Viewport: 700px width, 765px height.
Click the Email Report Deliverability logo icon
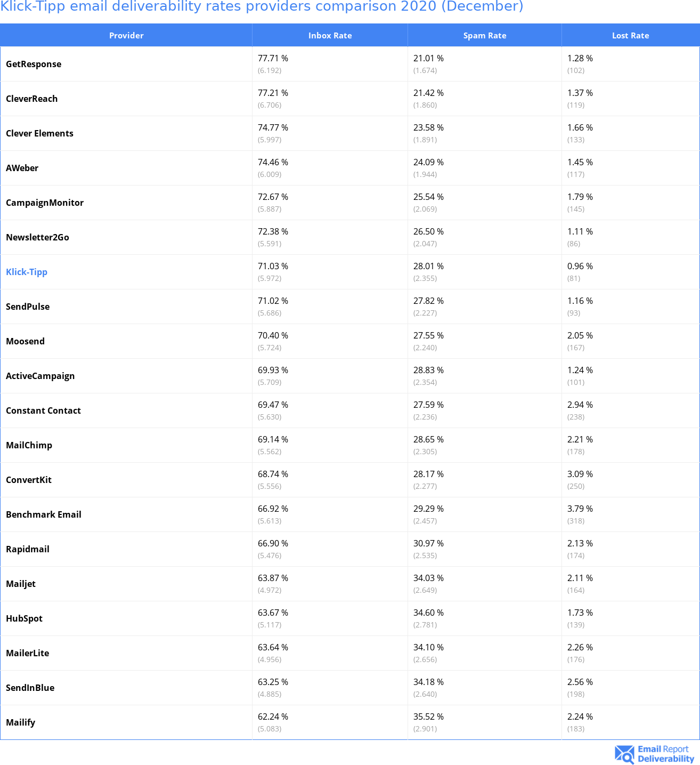[x=624, y=754]
